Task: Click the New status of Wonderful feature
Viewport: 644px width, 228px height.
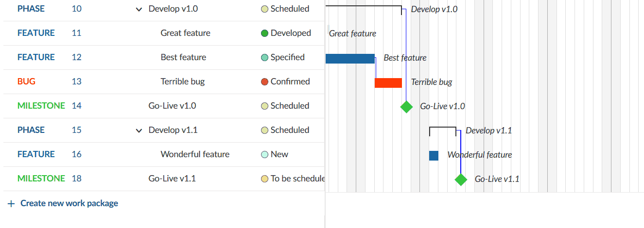Action: [x=279, y=154]
